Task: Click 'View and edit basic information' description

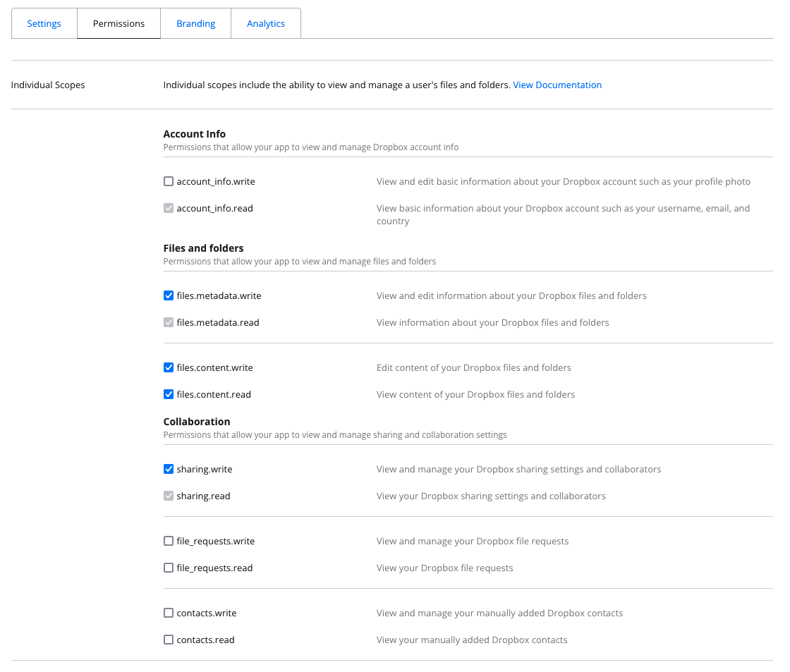Action: point(564,182)
